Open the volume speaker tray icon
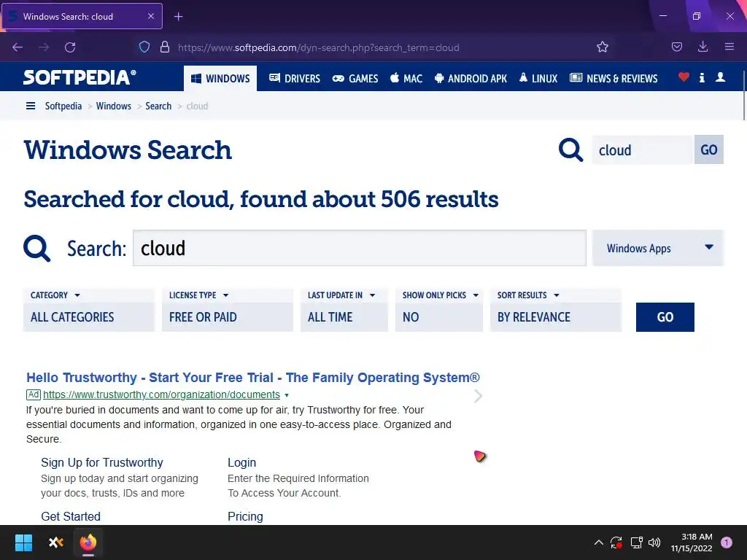This screenshot has height=560, width=747. [x=654, y=542]
